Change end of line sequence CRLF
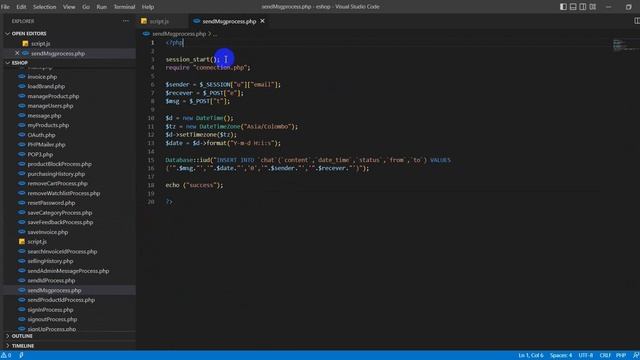Image resolution: width=640 pixels, height=360 pixels. click(605, 356)
